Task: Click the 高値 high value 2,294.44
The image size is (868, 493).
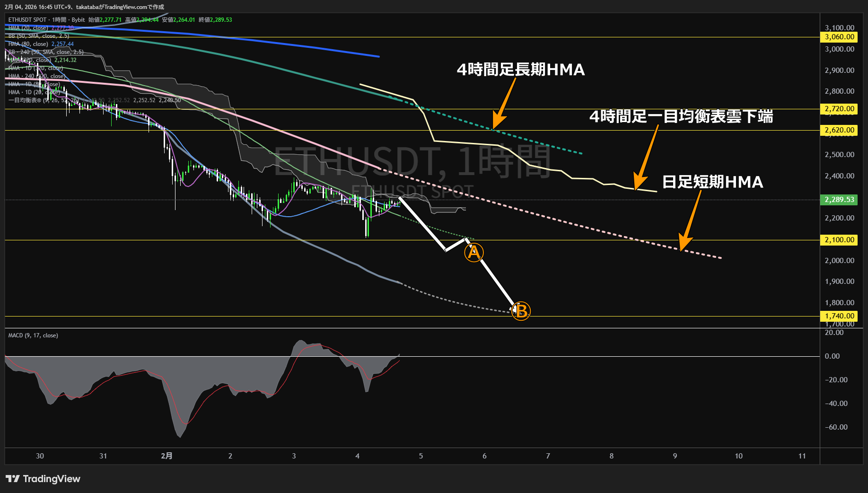Action: tap(148, 20)
